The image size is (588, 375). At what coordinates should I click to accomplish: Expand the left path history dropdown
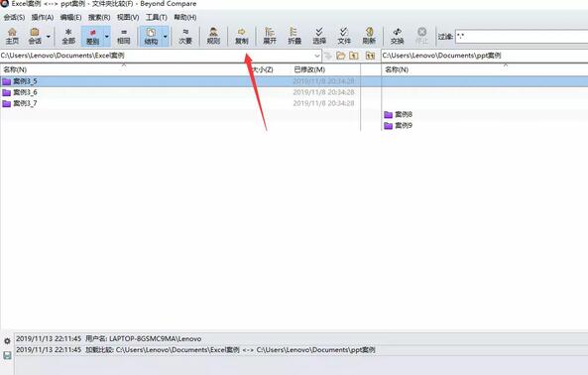[317, 56]
